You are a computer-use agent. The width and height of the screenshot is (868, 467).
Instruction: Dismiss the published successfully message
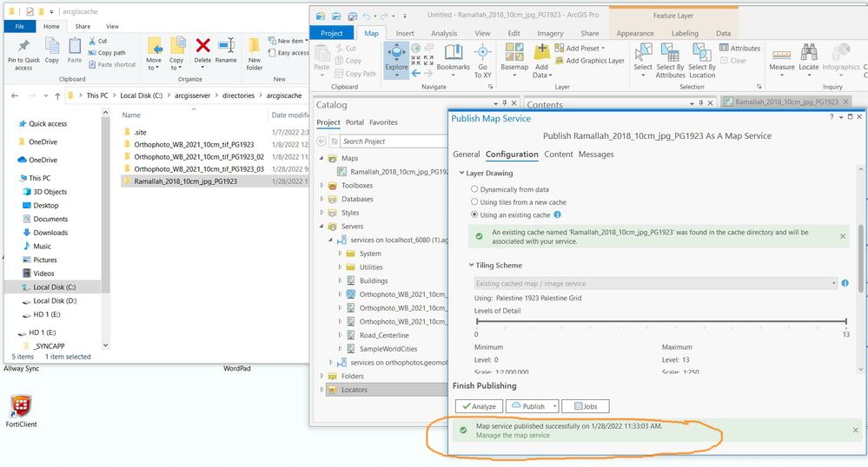(x=855, y=430)
